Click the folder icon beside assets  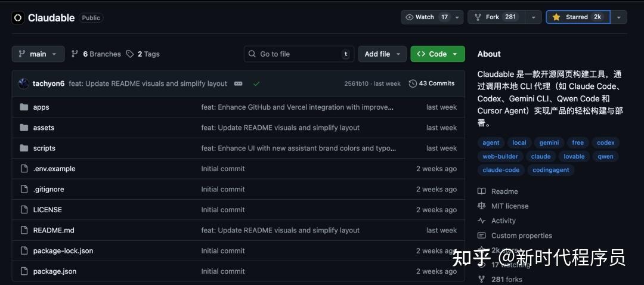pos(24,128)
